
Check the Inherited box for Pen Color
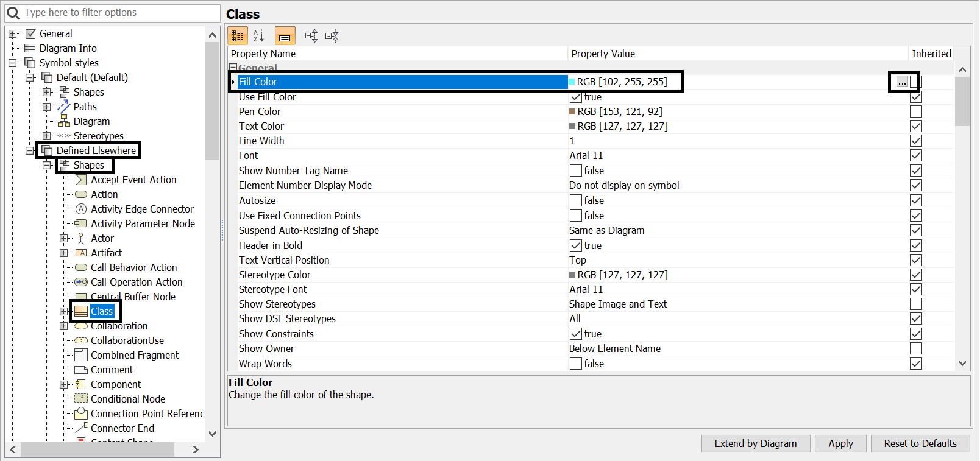click(x=915, y=111)
